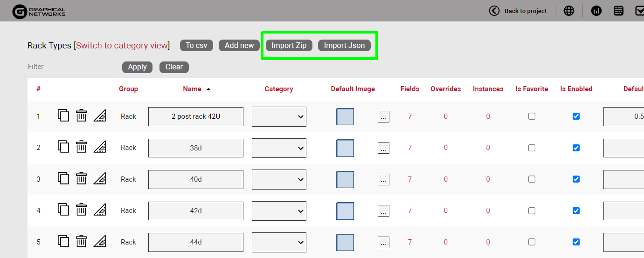The height and width of the screenshot is (258, 644).
Task: Disable Is Enabled checkbox for 38d
Action: (x=576, y=148)
